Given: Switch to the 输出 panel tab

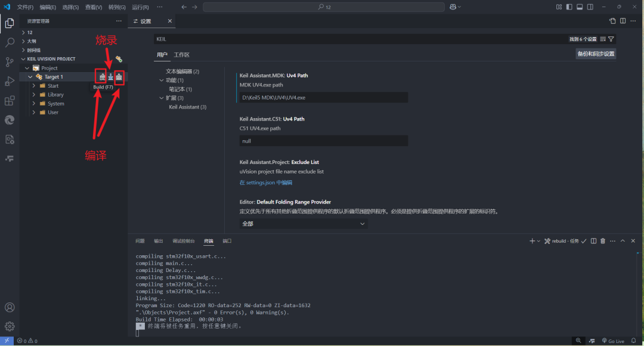Looking at the screenshot, I should [158, 241].
